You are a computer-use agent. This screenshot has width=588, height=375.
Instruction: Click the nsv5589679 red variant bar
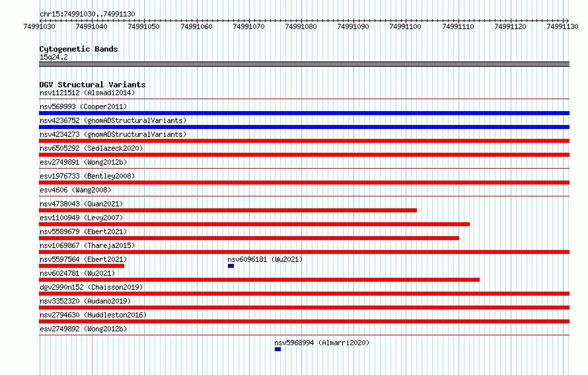click(249, 238)
